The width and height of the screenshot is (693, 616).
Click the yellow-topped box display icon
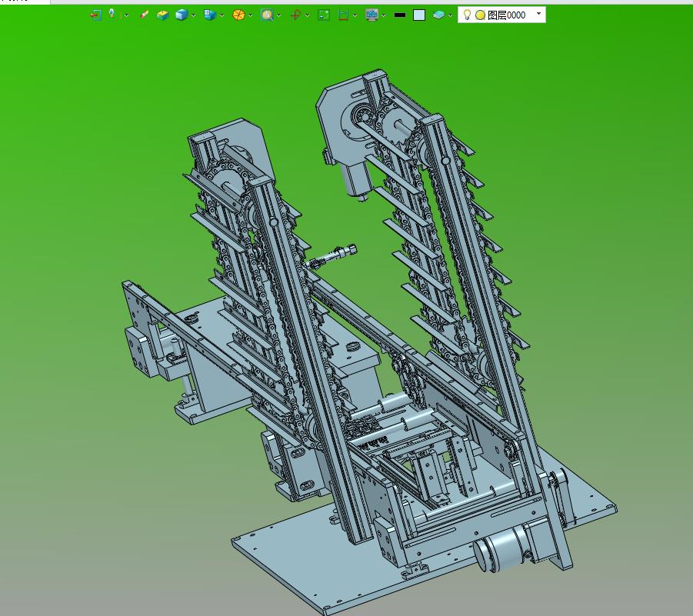point(162,15)
